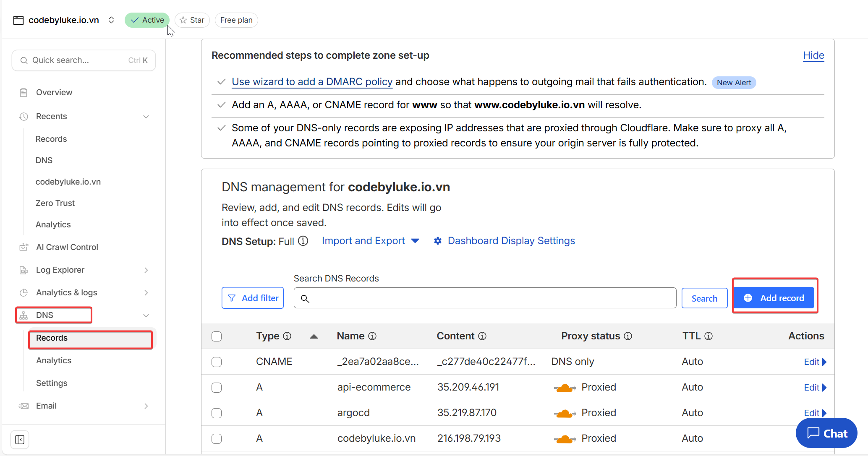
Task: Click the Proxy status info icon
Action: pyautogui.click(x=628, y=336)
